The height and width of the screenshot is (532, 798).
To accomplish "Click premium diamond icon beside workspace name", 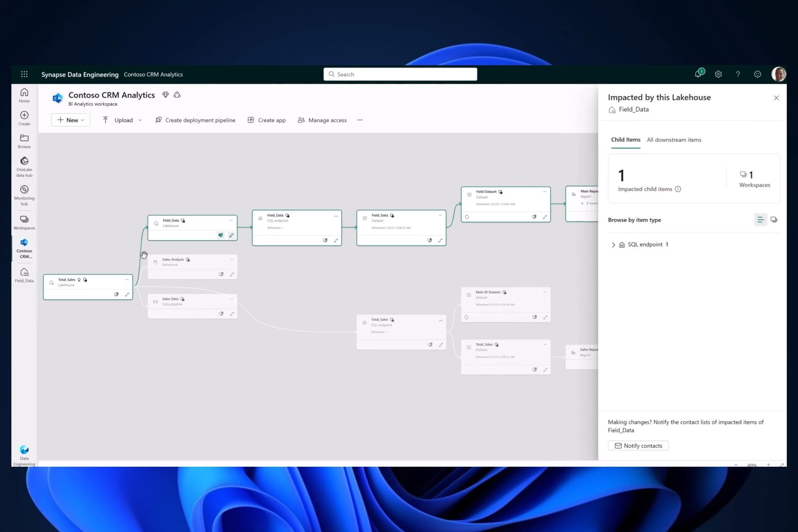I will (x=165, y=95).
